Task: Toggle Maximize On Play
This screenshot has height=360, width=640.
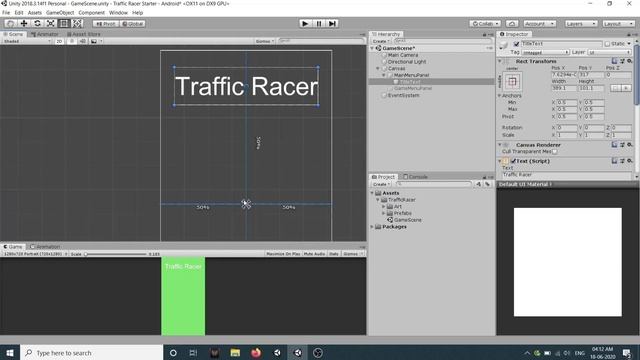Action: (x=283, y=254)
